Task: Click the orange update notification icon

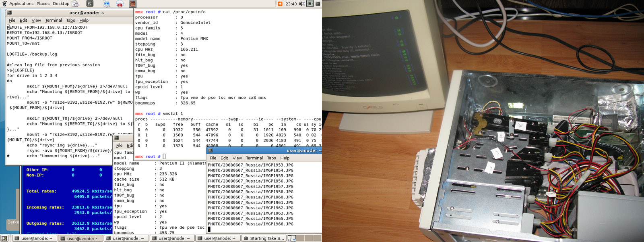Action: tap(280, 4)
